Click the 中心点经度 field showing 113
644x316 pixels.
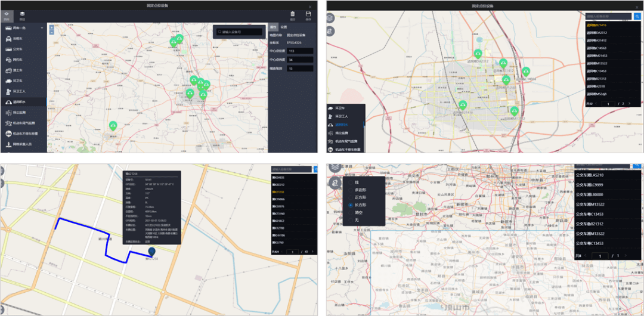tap(300, 51)
